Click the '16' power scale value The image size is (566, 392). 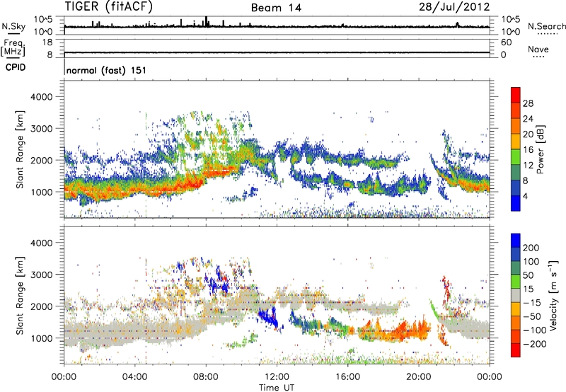point(528,150)
